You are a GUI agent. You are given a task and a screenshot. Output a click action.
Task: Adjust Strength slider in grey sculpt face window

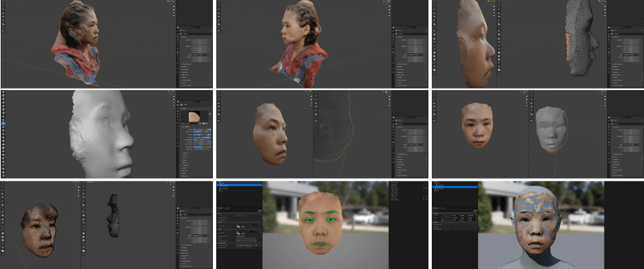pyautogui.click(x=200, y=134)
